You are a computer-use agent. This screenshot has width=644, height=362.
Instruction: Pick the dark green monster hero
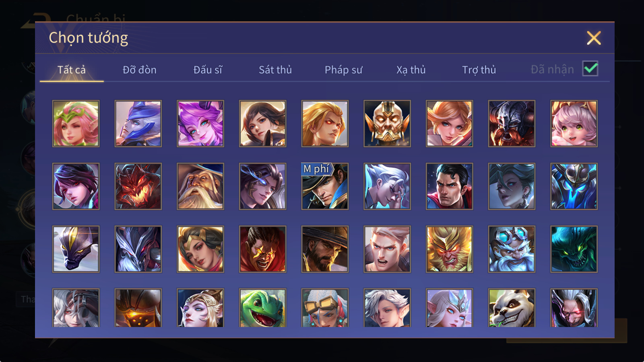[x=574, y=249]
